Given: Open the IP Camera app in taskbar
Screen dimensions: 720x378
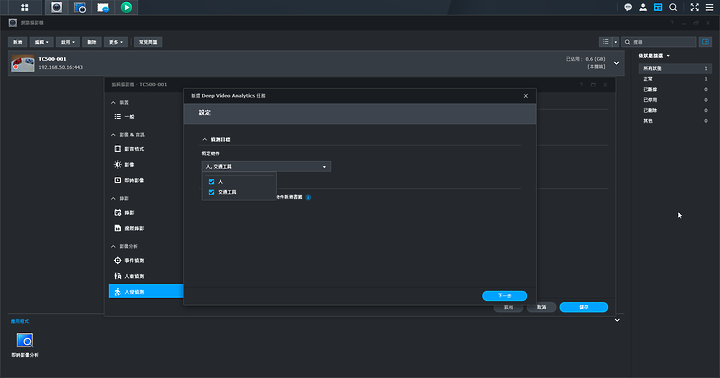Looking at the screenshot, I should coord(56,7).
